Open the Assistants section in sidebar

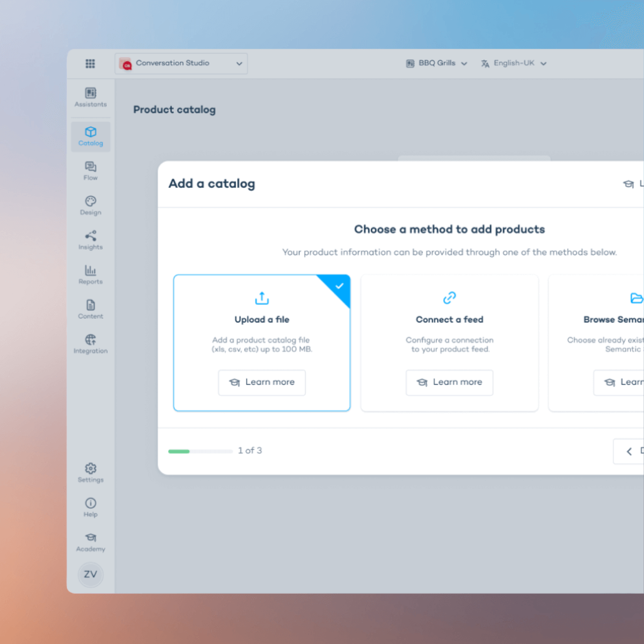(x=91, y=97)
